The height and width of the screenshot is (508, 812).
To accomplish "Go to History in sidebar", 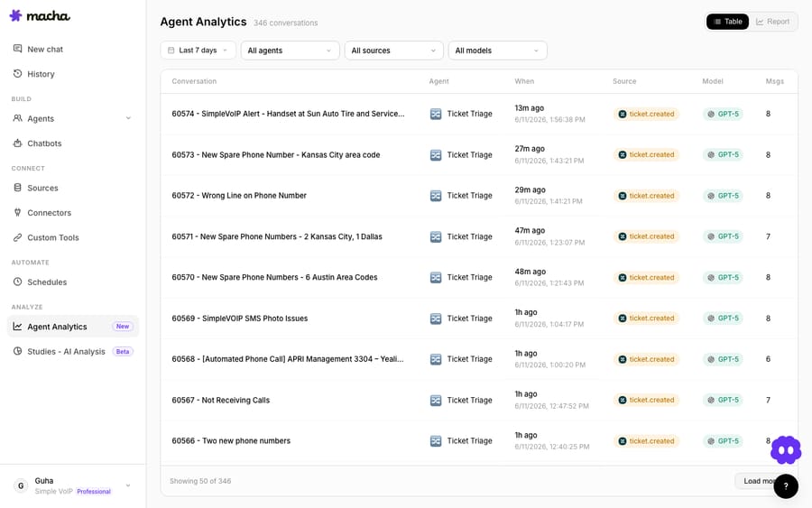I will (72, 74).
